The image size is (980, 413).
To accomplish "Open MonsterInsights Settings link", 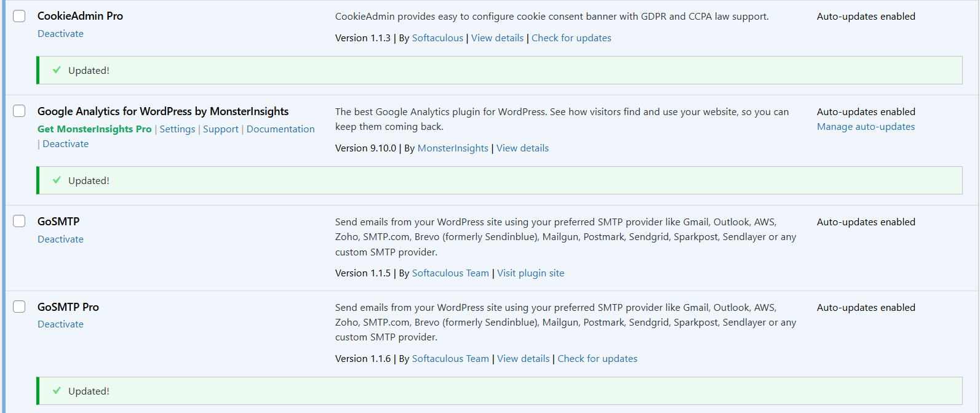I will click(177, 129).
